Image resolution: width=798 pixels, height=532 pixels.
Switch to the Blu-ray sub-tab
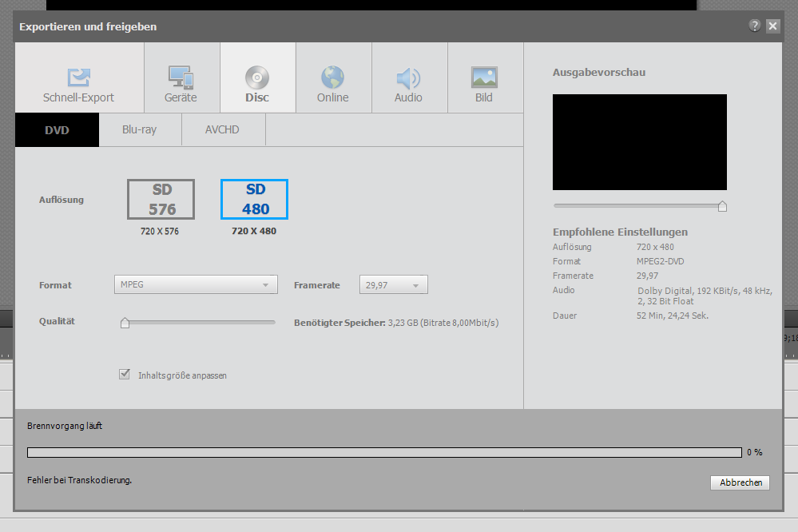[x=140, y=130]
